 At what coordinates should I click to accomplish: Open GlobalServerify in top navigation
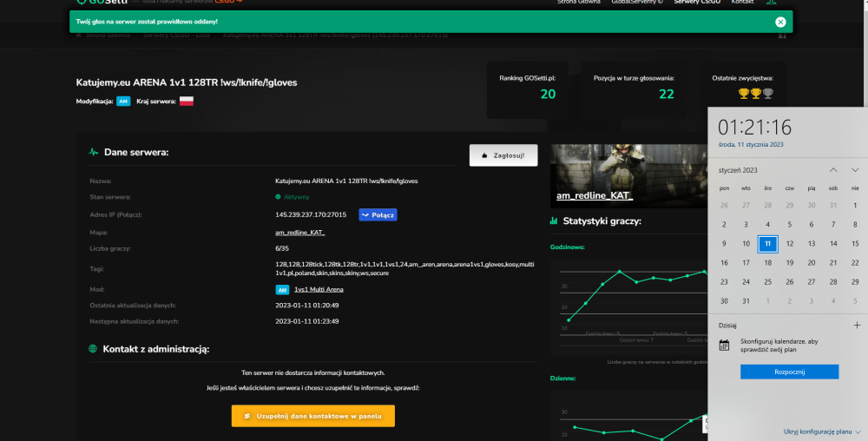(x=636, y=3)
